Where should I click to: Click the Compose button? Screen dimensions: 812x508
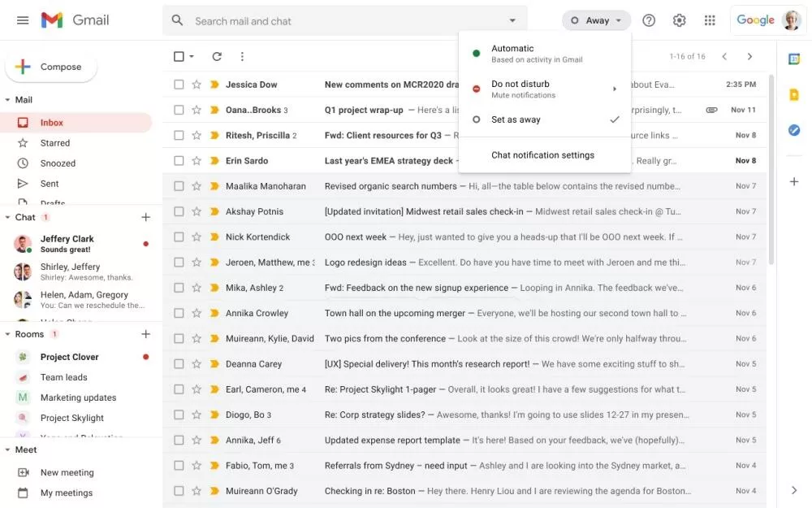51,67
